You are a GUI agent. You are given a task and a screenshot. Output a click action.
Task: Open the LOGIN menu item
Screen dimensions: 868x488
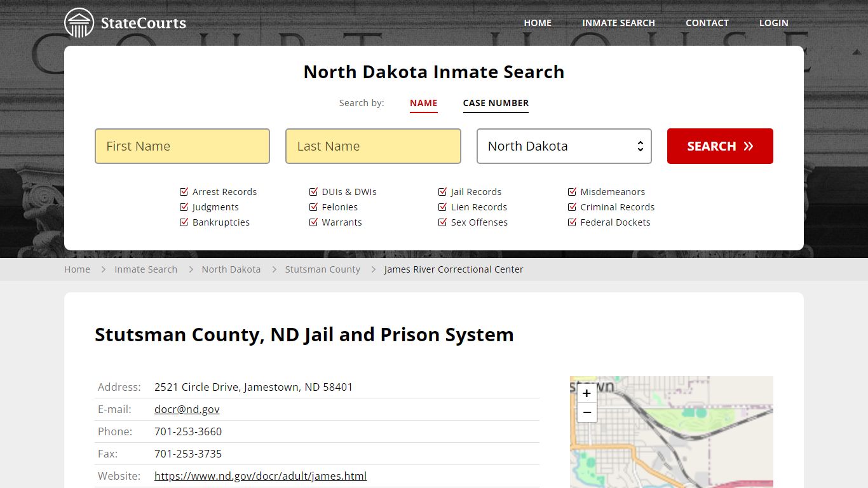pos(774,23)
